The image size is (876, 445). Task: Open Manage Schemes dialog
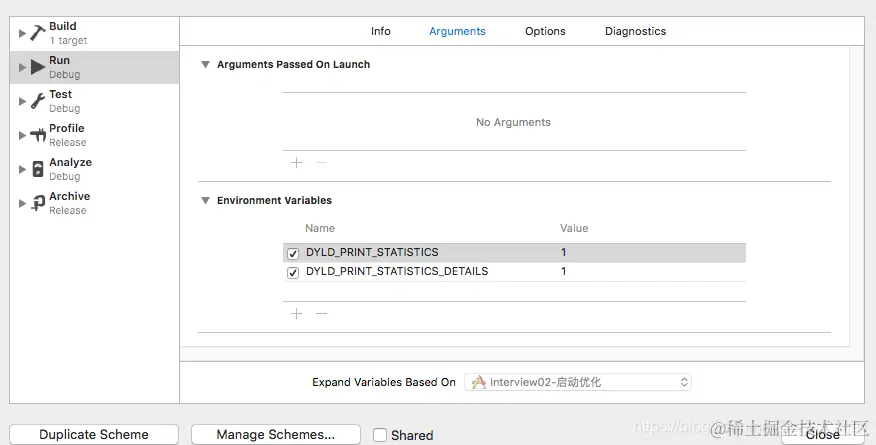275,435
